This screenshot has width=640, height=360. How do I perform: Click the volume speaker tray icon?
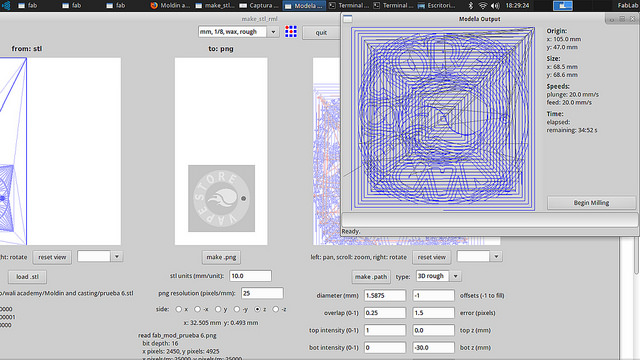click(x=495, y=5)
